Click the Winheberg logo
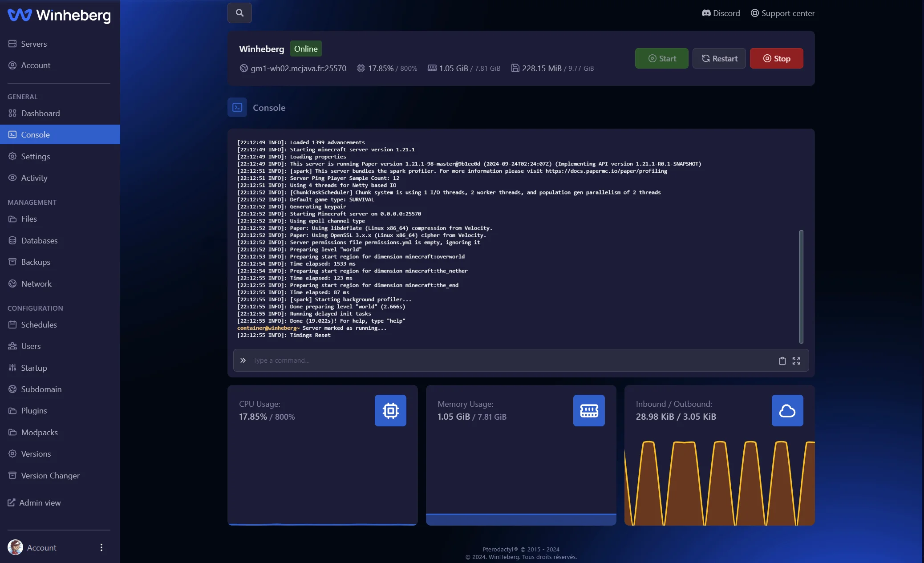This screenshot has height=563, width=924. pos(59,15)
